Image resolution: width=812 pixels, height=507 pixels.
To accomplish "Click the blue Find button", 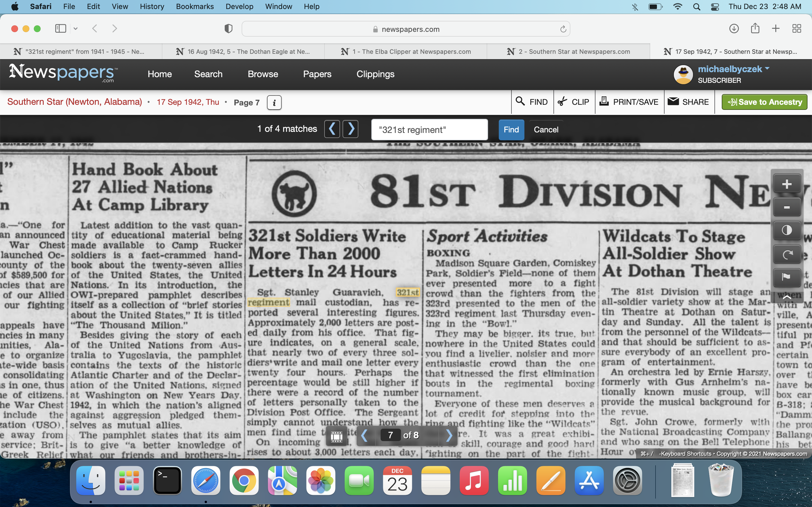I will pos(511,130).
